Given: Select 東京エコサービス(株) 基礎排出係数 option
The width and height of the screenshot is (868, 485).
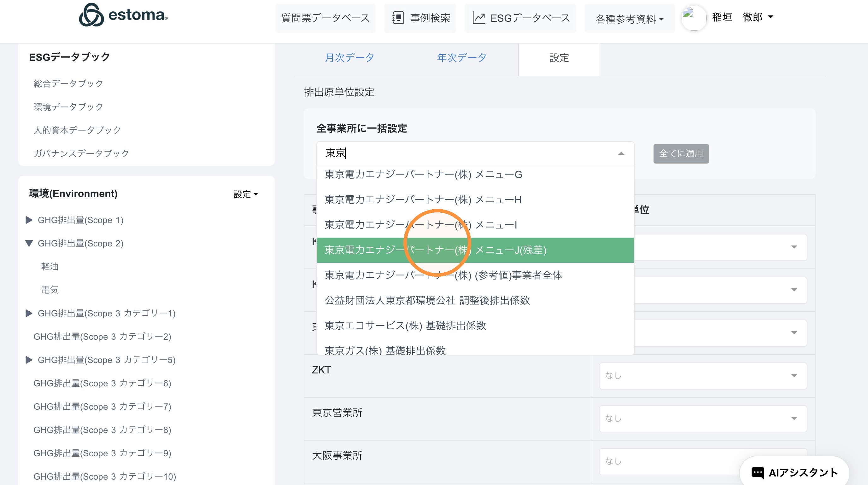Looking at the screenshot, I should pos(475,326).
